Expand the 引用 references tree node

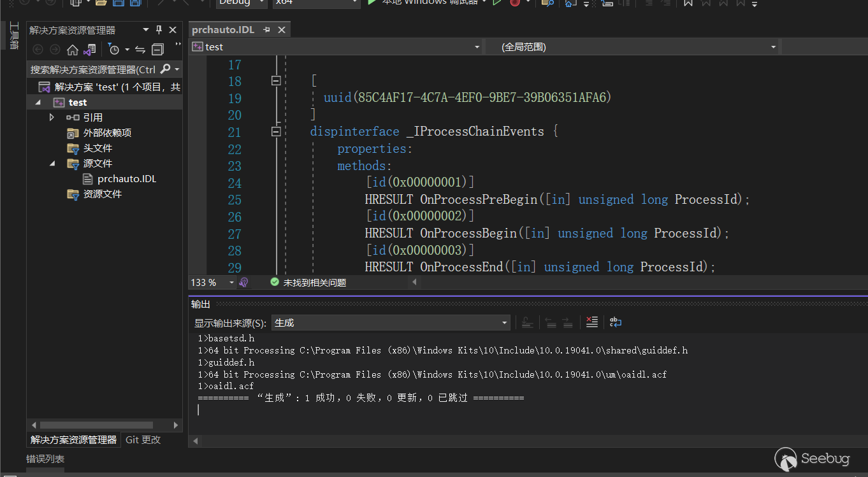(52, 118)
